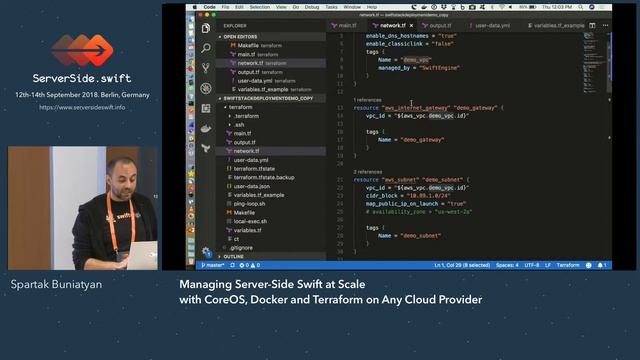Switch to the main.tf editor tab

344,25
